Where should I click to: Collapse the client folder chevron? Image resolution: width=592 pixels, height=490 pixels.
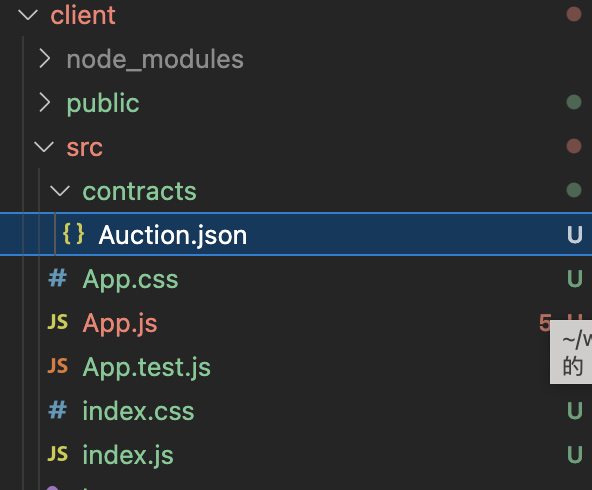coord(28,15)
